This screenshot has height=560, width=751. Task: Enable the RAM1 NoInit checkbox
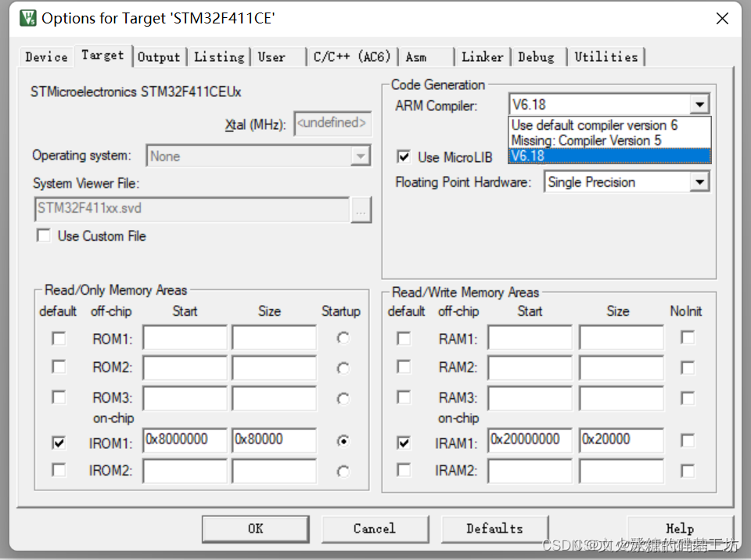(688, 337)
